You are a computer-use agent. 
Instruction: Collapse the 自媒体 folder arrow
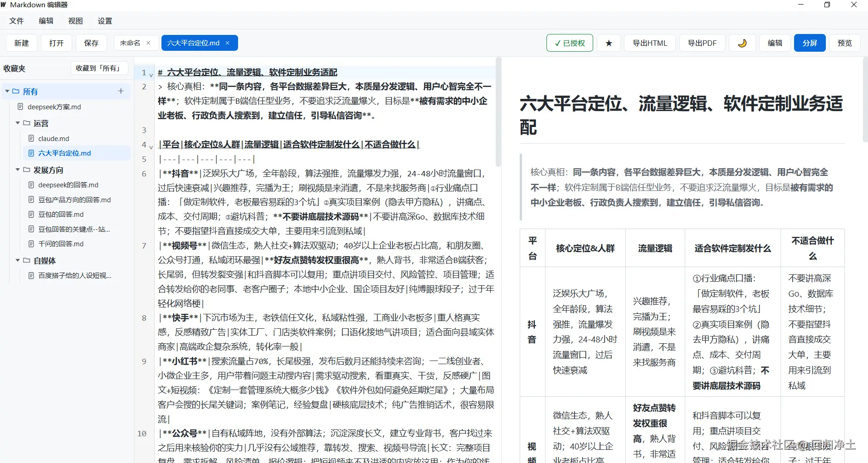pos(18,260)
